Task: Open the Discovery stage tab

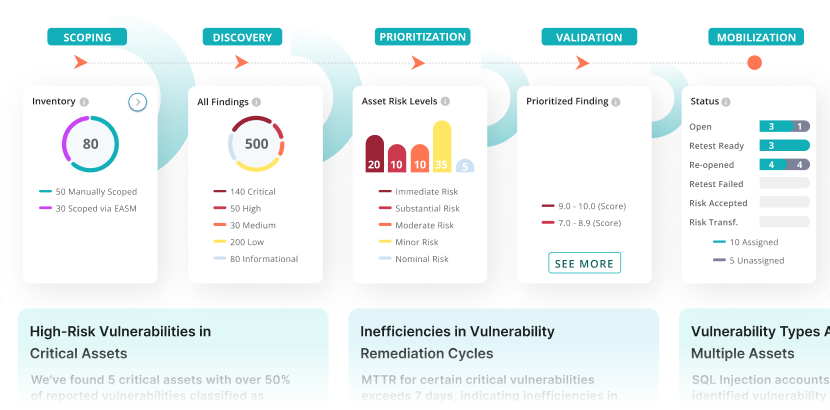Action: coord(242,37)
